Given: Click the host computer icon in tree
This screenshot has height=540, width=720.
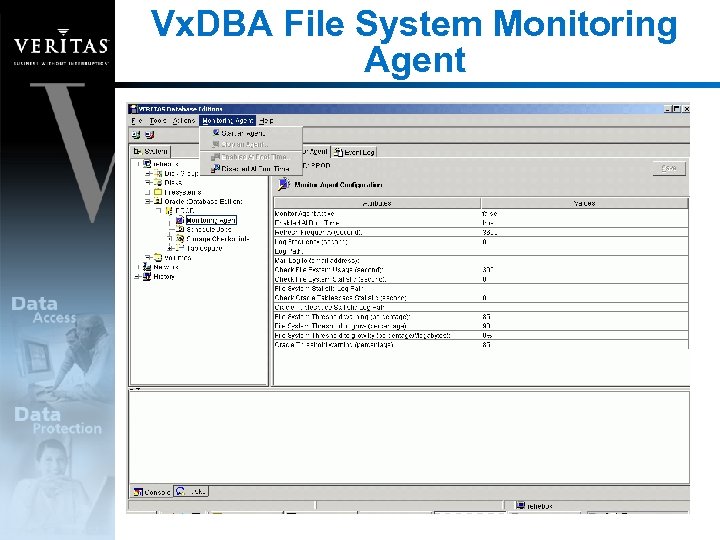Looking at the screenshot, I should (x=147, y=164).
